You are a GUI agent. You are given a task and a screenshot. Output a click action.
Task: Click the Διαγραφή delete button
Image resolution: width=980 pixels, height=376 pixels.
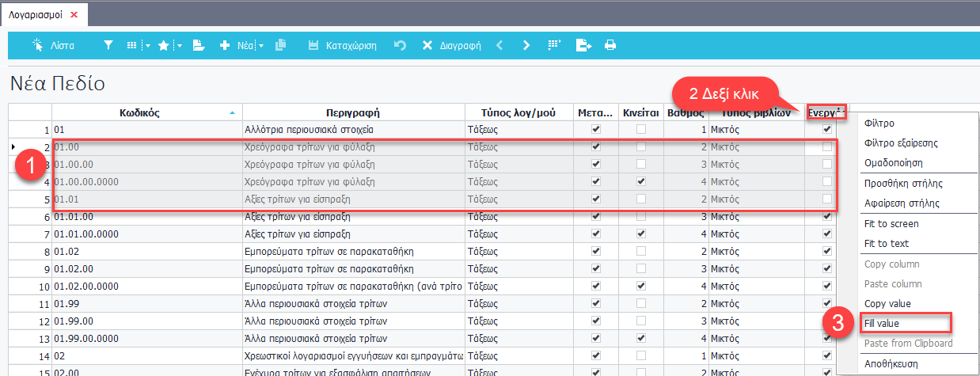click(451, 46)
